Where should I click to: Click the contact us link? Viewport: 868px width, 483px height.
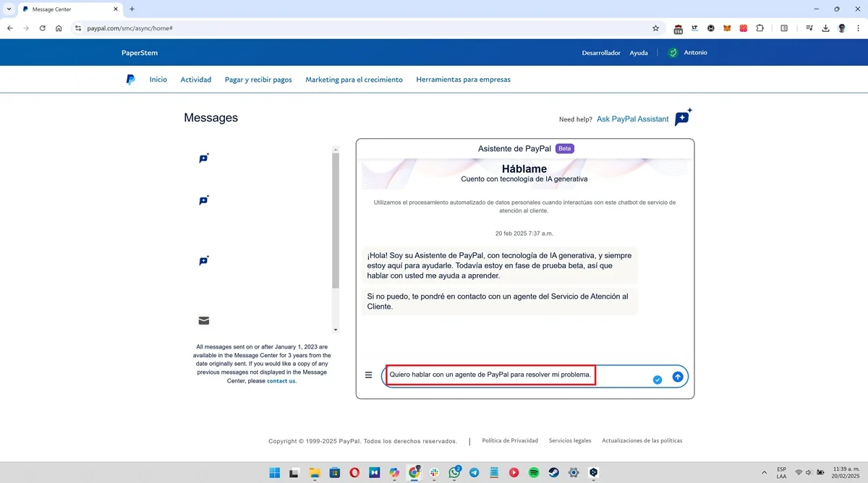click(x=281, y=381)
